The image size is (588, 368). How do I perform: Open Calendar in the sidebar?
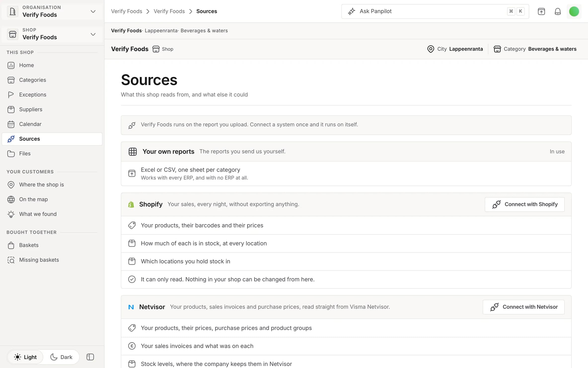click(52, 124)
